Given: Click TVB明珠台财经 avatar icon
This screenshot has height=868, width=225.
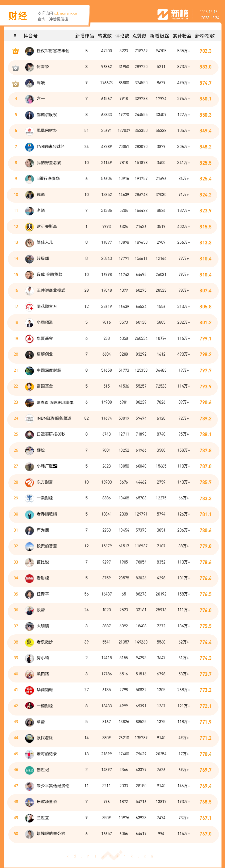Looking at the screenshot, I should click(30, 147).
